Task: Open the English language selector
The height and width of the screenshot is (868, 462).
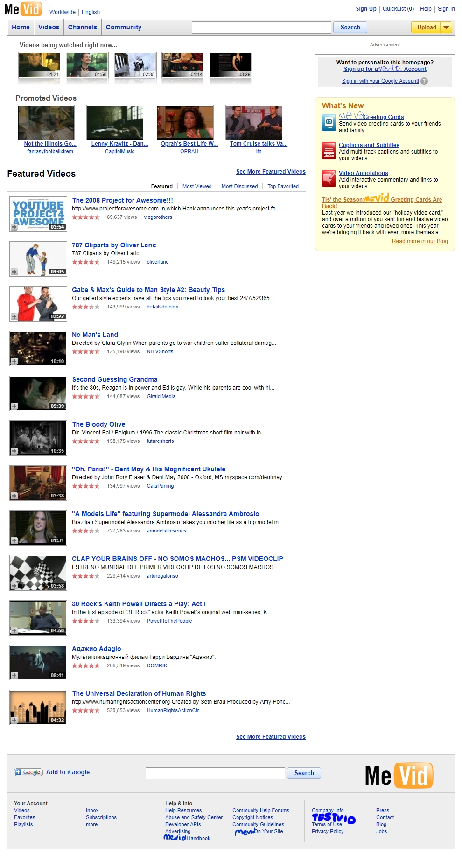Action: coord(91,12)
